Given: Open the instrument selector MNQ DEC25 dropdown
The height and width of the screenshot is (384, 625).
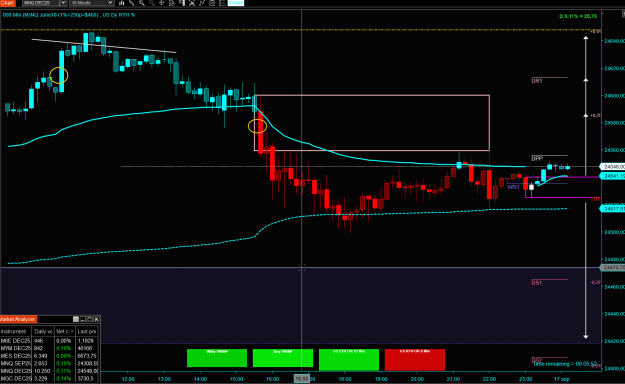Looking at the screenshot, I should coord(45,3).
